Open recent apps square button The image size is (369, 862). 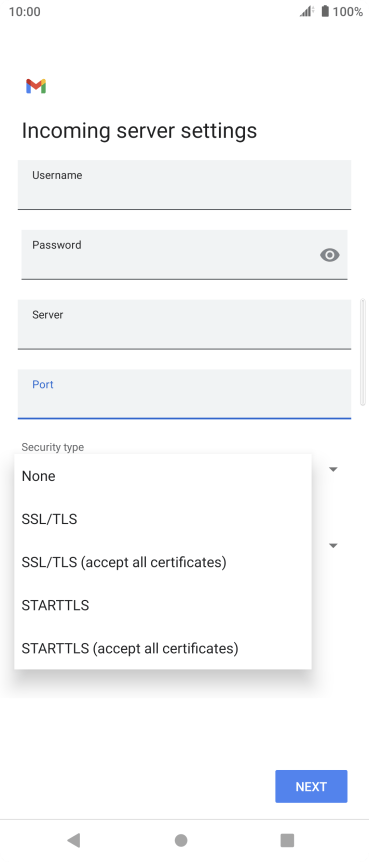click(x=287, y=839)
